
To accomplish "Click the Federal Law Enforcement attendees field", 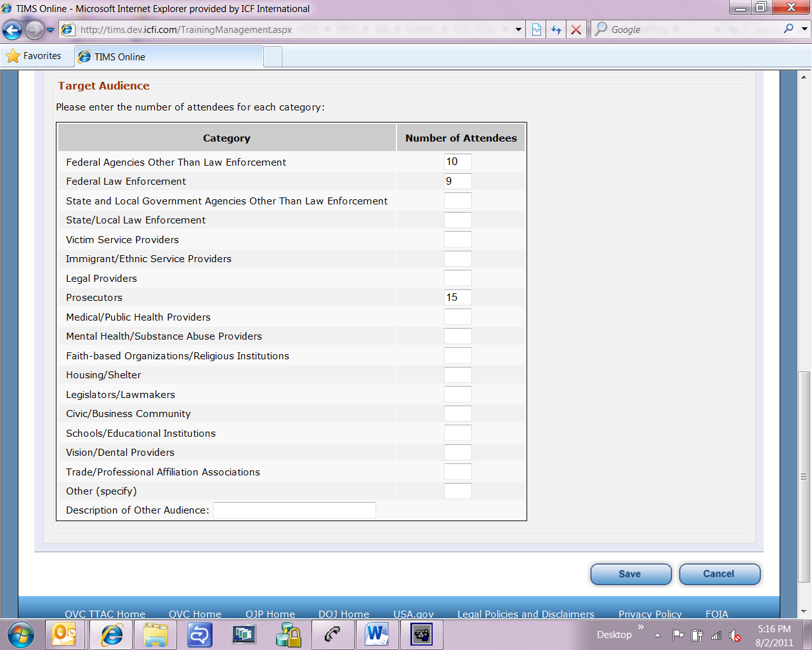I will tap(458, 182).
